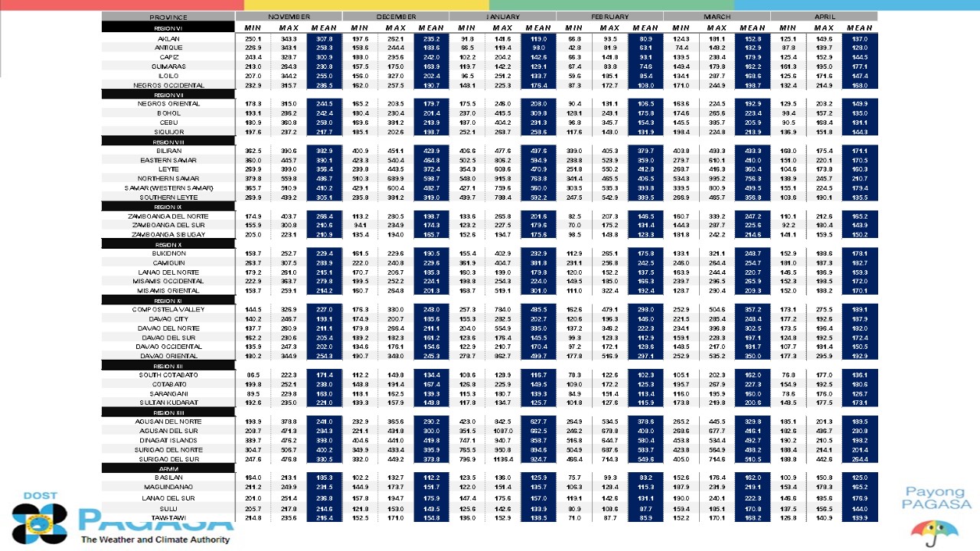Viewport: 980px width, 551px height.
Task: Select the NEGROS OCCIDENTAL row label
Action: coord(168,85)
